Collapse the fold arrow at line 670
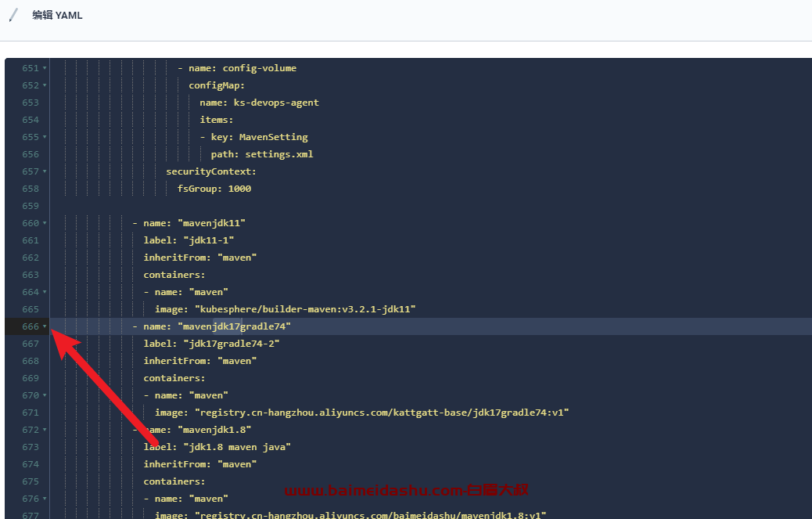 tap(45, 395)
